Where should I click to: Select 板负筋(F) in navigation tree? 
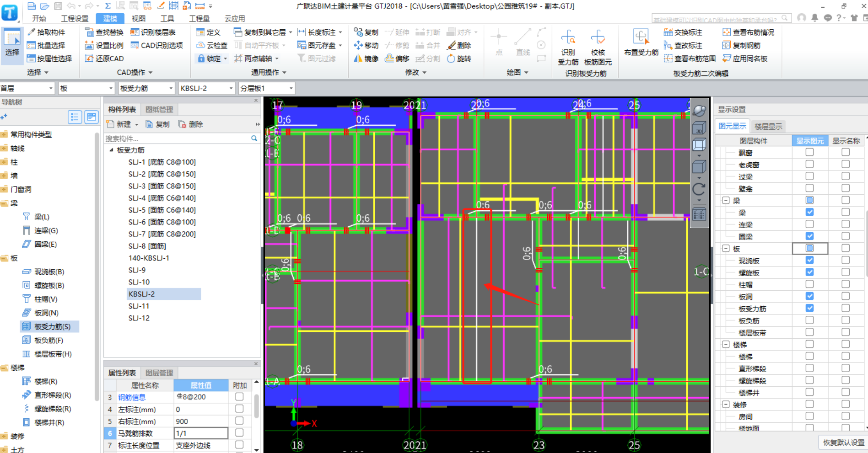coord(43,340)
